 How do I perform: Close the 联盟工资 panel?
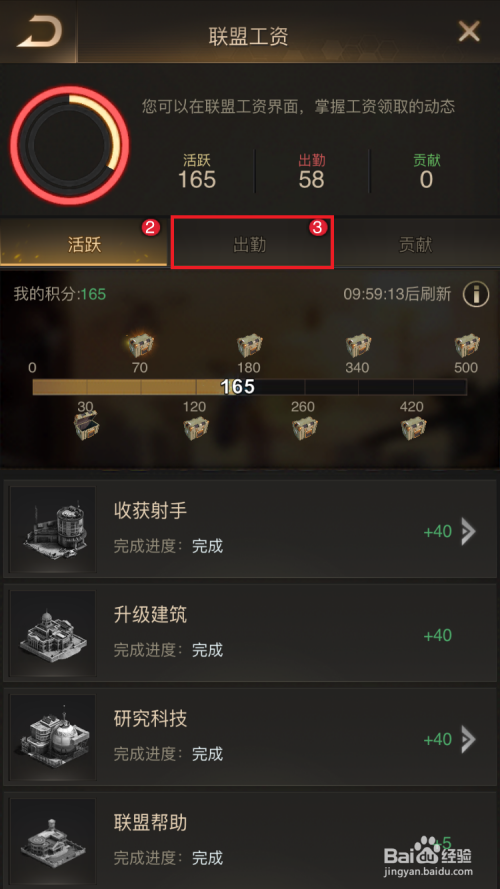tap(469, 31)
